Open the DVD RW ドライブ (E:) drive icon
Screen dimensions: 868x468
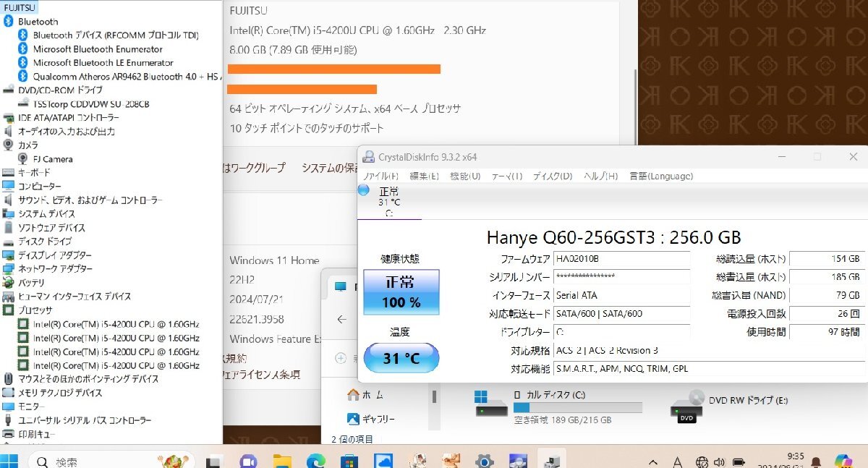click(688, 407)
